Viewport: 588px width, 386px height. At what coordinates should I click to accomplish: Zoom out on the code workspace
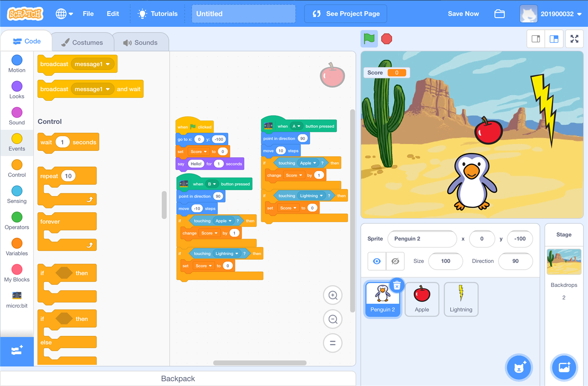(333, 319)
